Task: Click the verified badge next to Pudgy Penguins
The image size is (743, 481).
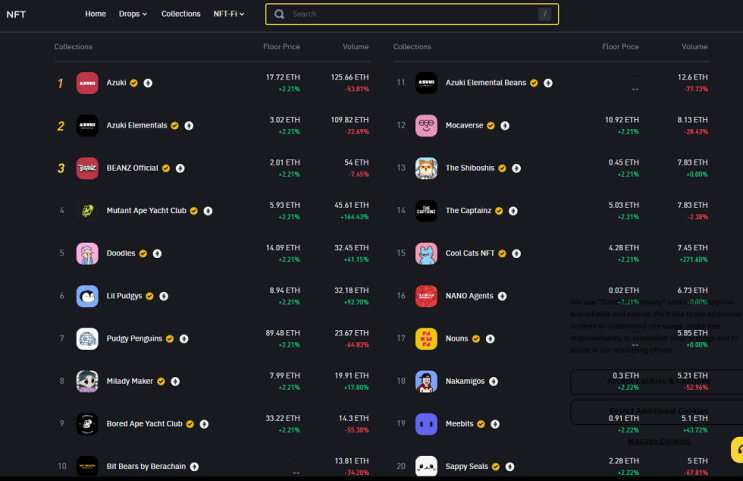Action: [170, 339]
